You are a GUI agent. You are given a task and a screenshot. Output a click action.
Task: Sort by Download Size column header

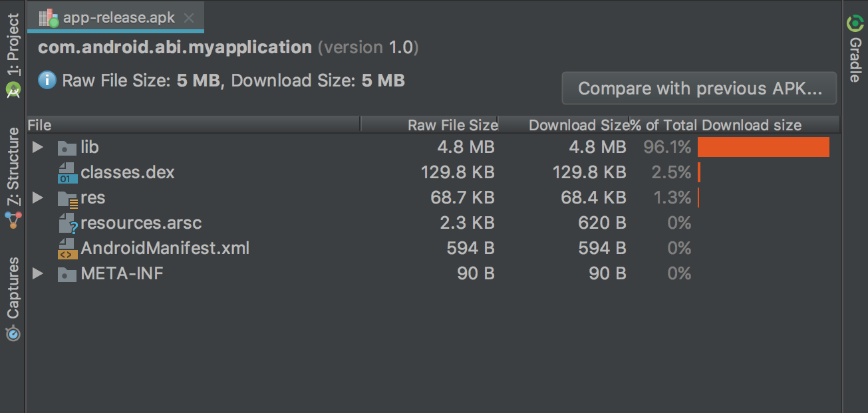pos(577,125)
